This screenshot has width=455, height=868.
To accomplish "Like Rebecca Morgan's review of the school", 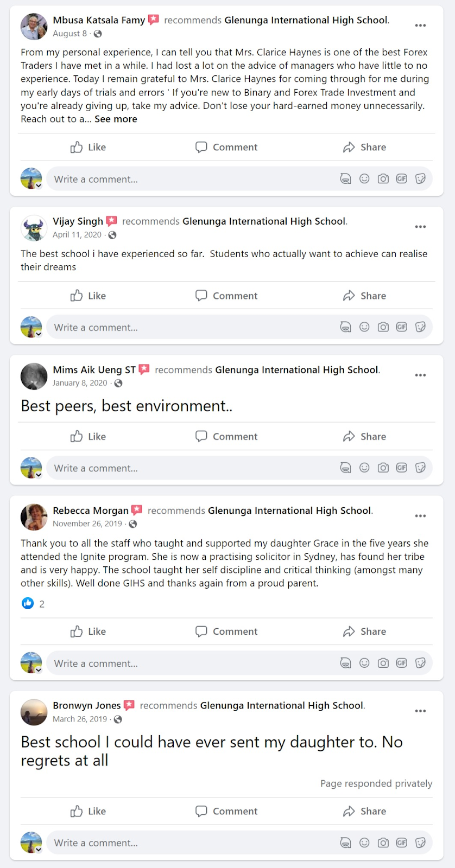I will coord(88,631).
